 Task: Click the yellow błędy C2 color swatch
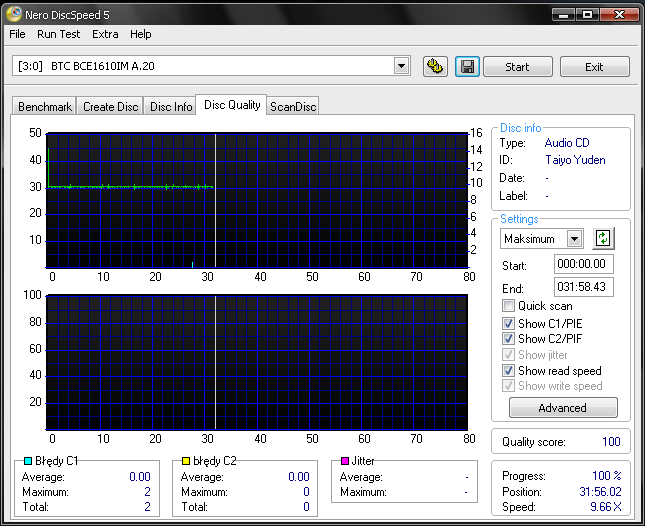186,461
